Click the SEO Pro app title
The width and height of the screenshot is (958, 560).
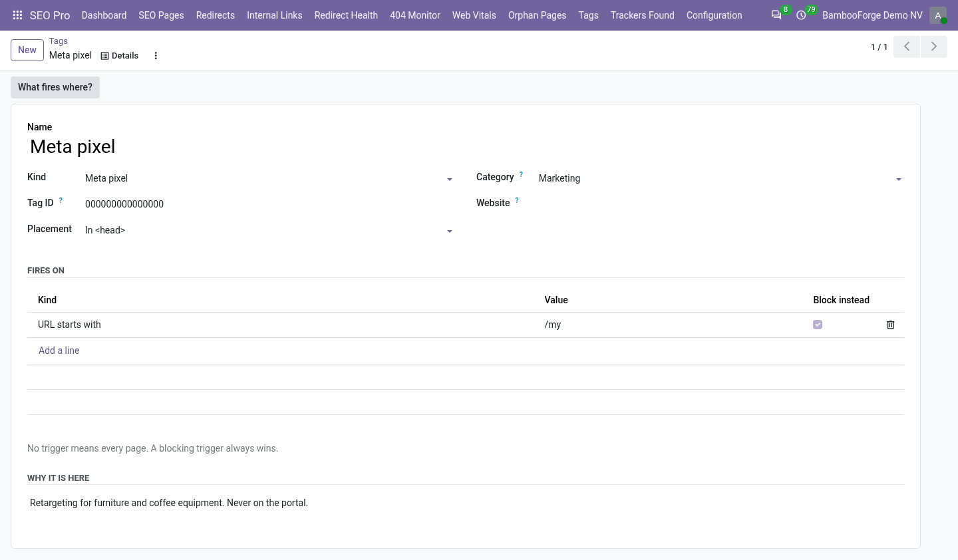point(50,15)
